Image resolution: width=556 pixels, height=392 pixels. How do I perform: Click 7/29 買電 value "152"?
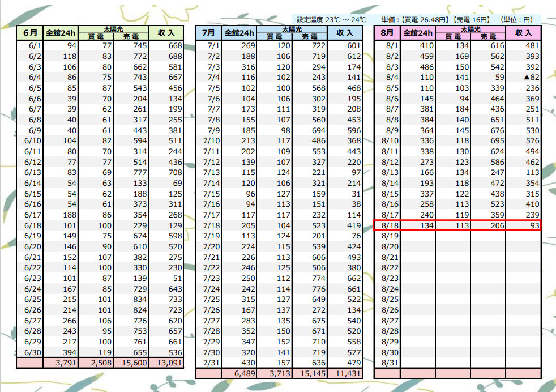[275, 342]
